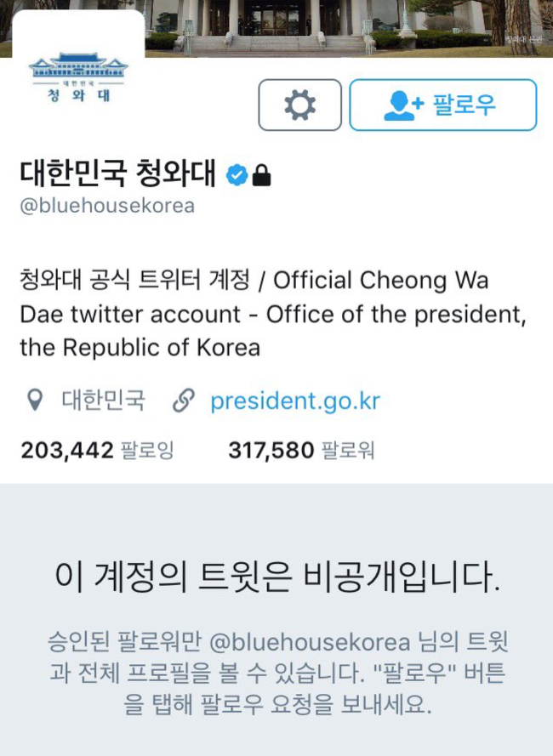Click the chain link icon
Viewport: 553px width, 756px height.
click(x=184, y=401)
